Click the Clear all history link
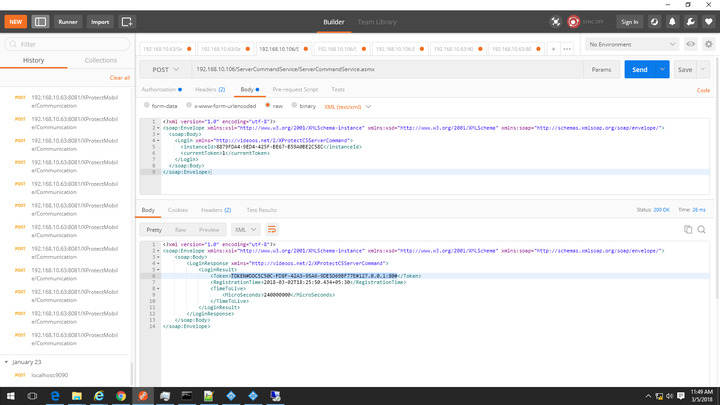Screen dimensions: 720x405 point(119,77)
